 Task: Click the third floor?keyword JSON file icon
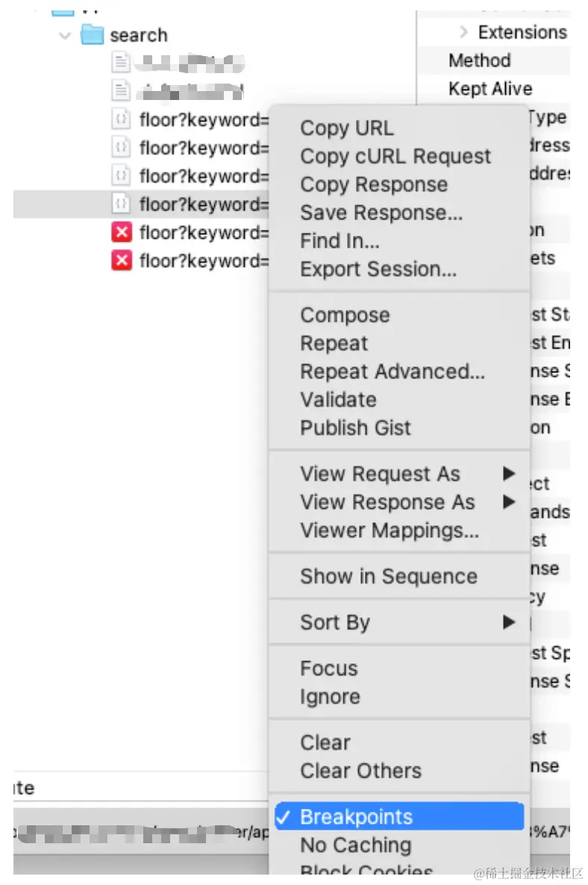coord(121,175)
